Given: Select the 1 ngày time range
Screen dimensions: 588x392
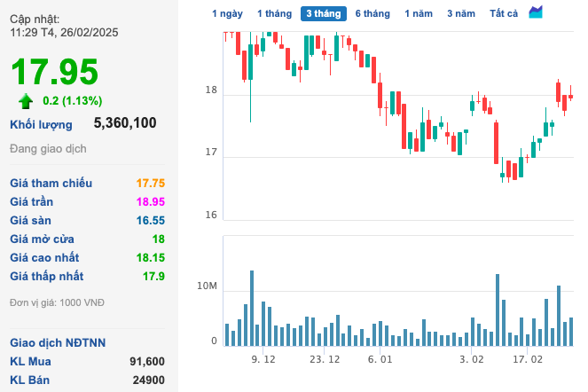Looking at the screenshot, I should 226,13.
